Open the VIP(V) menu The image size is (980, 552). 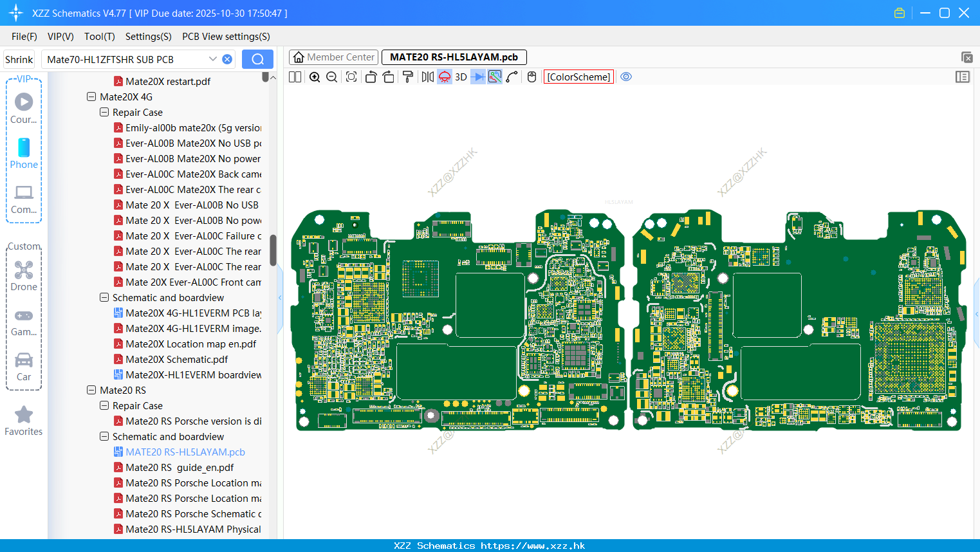[60, 37]
